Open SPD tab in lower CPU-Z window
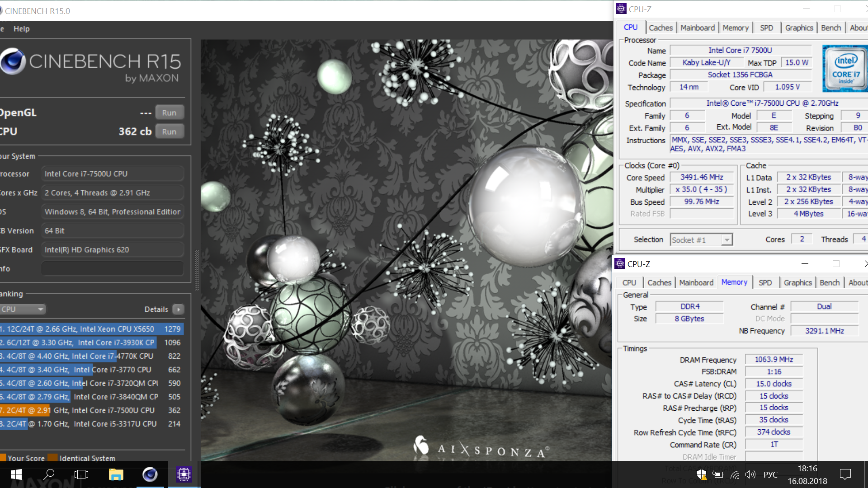This screenshot has height=488, width=868. [x=765, y=282]
